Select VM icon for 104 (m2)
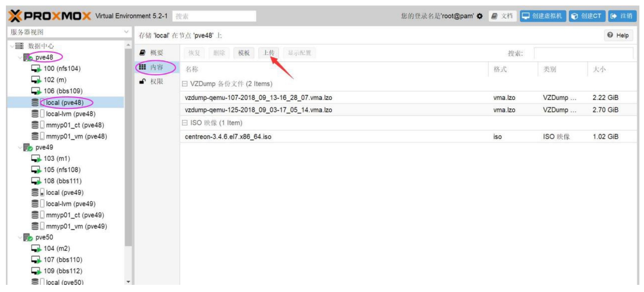 (37, 249)
